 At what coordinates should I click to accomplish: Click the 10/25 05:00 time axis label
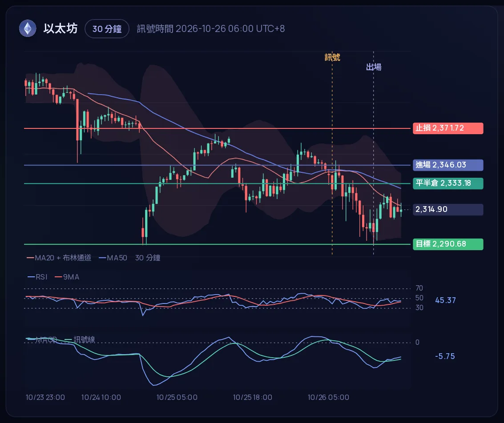177,397
